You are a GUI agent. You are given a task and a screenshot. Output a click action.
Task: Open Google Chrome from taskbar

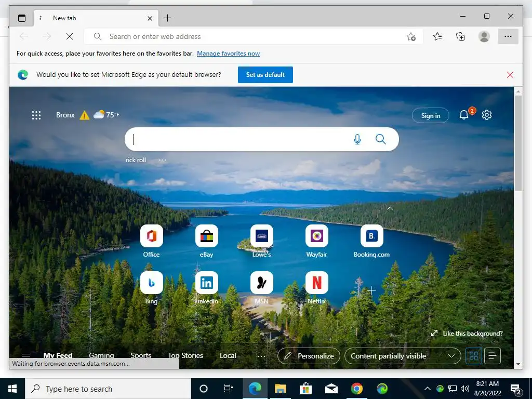(x=356, y=389)
